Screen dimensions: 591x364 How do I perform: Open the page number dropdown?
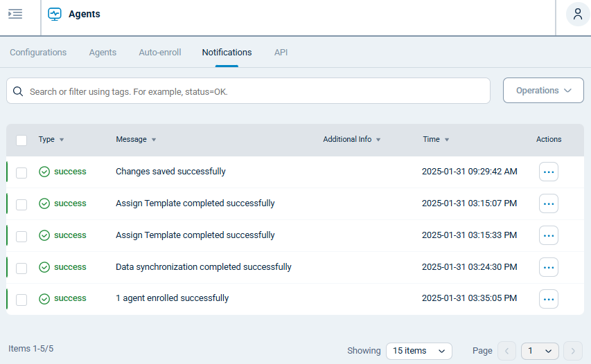tap(540, 351)
